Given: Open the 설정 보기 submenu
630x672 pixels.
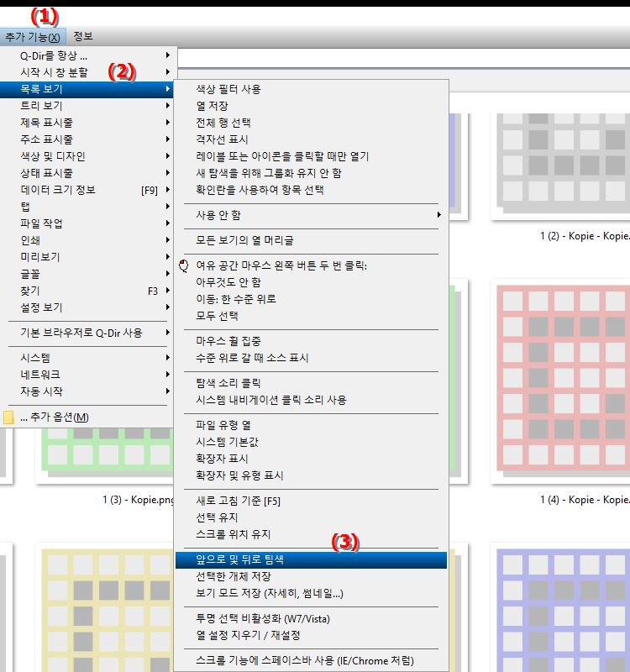Looking at the screenshot, I should click(x=88, y=307).
